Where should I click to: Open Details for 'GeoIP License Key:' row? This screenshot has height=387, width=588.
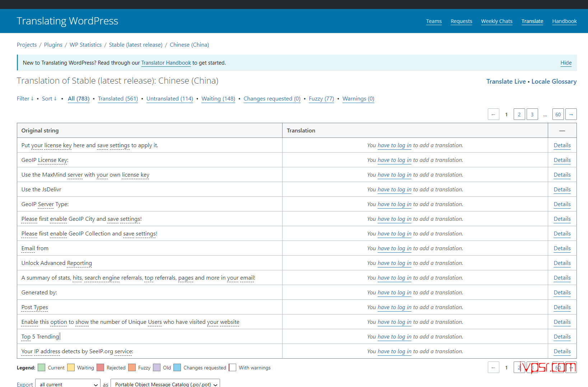(x=562, y=160)
